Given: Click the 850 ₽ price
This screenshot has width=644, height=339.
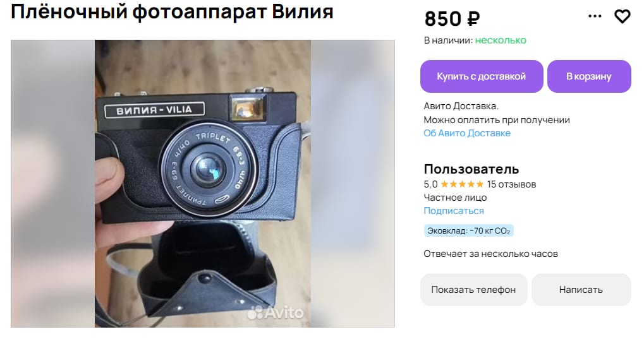Looking at the screenshot, I should 452,19.
